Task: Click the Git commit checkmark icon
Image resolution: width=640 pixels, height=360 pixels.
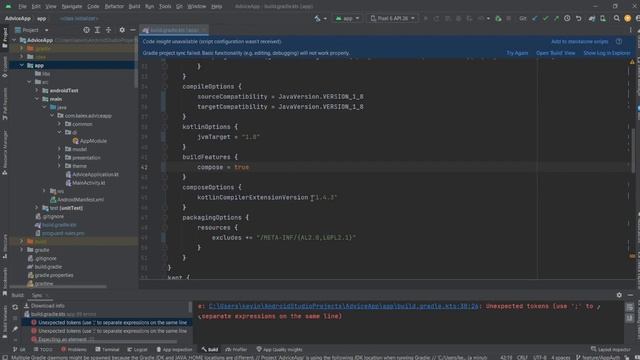Action: click(x=546, y=18)
